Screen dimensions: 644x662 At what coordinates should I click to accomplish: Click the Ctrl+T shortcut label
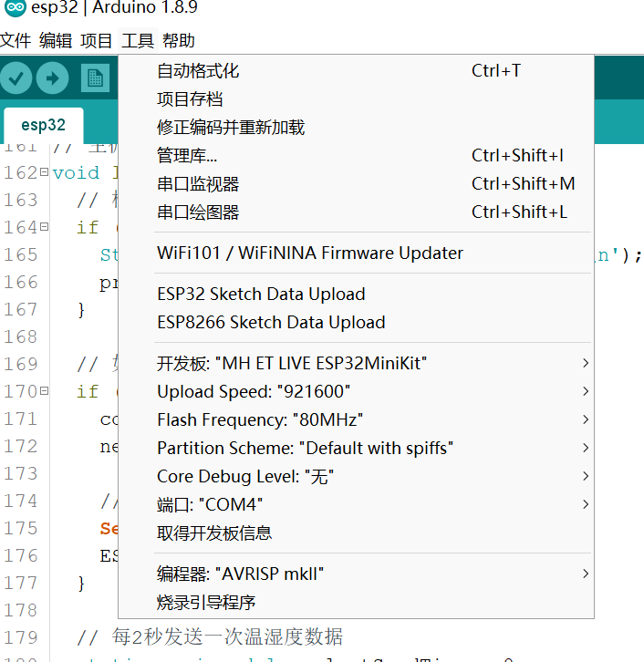pyautogui.click(x=496, y=71)
